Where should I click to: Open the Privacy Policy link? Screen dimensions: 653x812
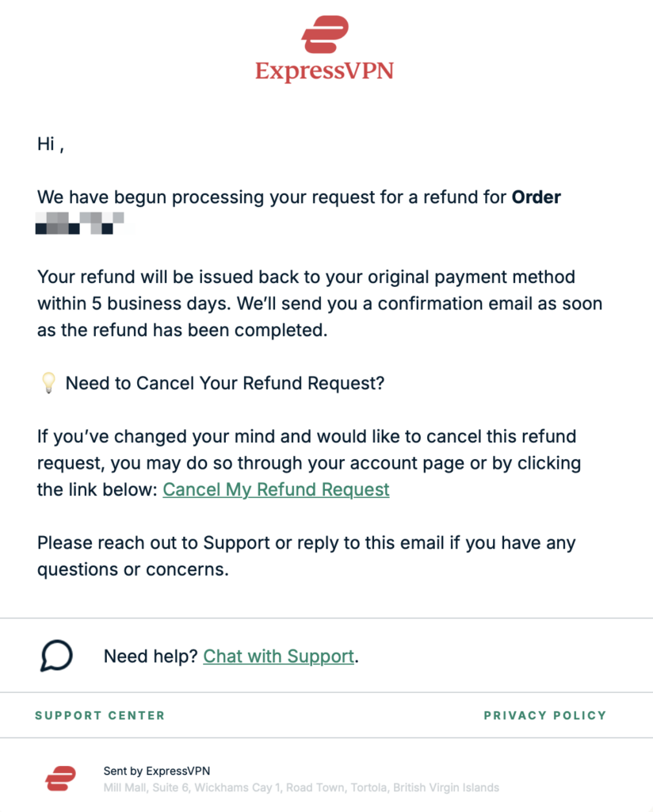pos(544,715)
